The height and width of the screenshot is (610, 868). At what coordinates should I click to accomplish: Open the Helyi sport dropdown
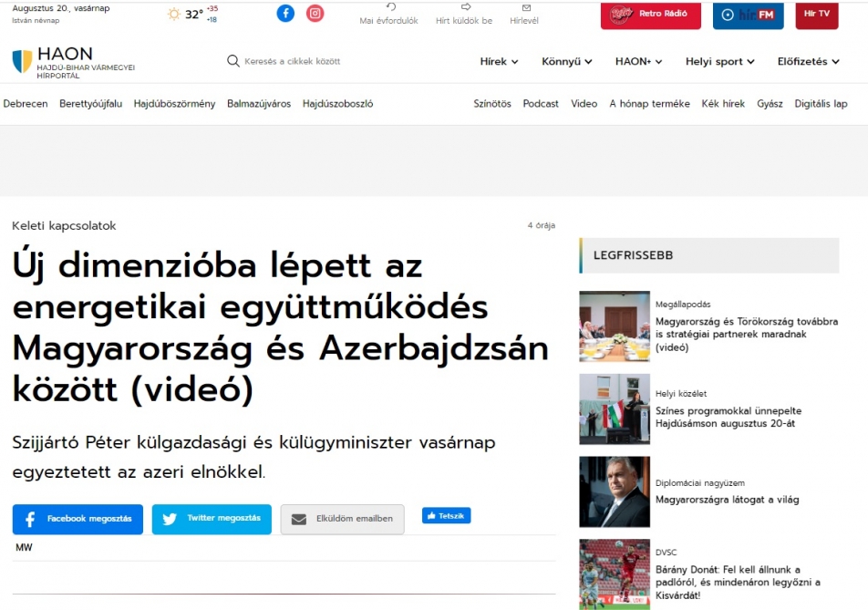pyautogui.click(x=719, y=62)
